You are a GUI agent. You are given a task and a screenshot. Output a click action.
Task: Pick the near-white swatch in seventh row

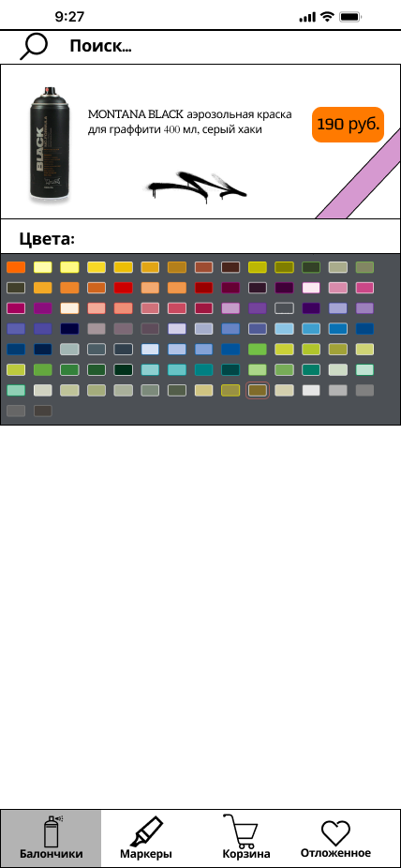pyautogui.click(x=311, y=390)
